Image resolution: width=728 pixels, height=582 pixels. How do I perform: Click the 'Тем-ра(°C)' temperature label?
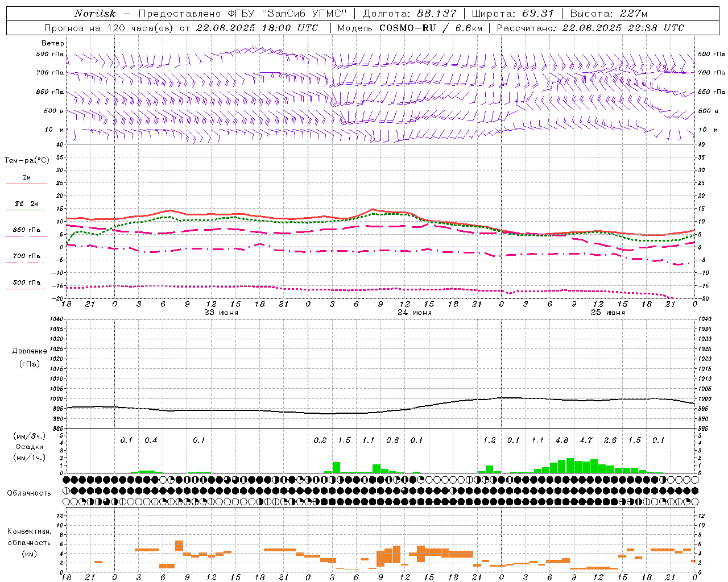pyautogui.click(x=27, y=161)
